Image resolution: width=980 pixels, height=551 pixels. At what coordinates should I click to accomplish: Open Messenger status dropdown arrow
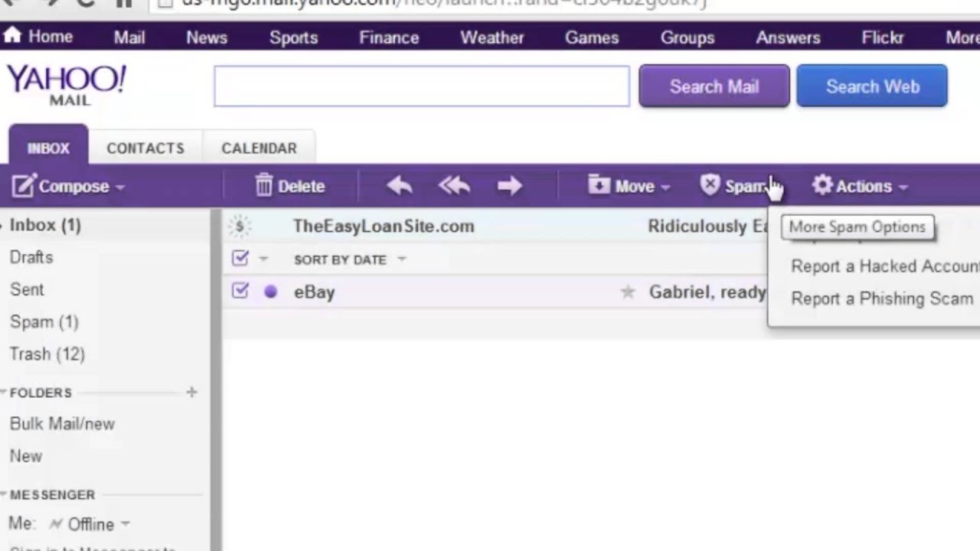point(125,524)
